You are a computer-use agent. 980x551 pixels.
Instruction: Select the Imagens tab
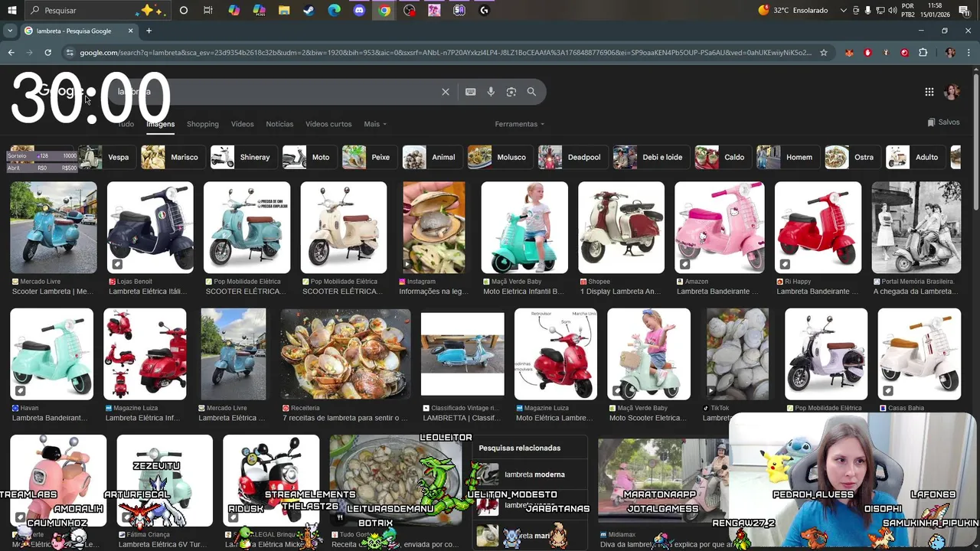pos(161,124)
